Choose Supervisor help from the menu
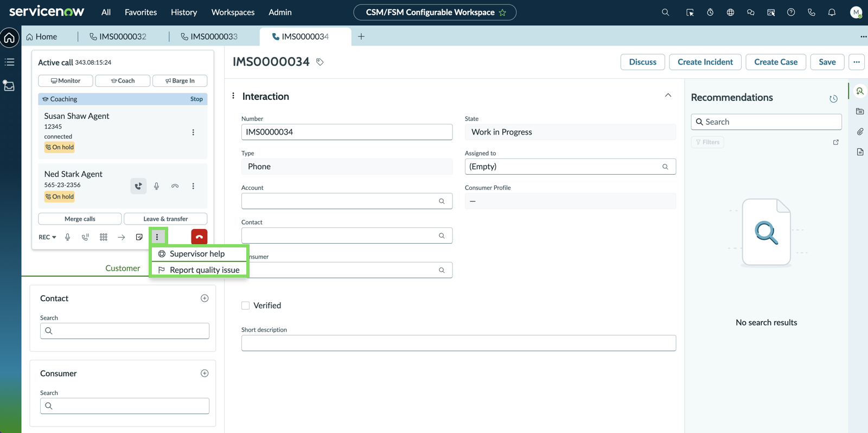868x433 pixels. tap(199, 254)
